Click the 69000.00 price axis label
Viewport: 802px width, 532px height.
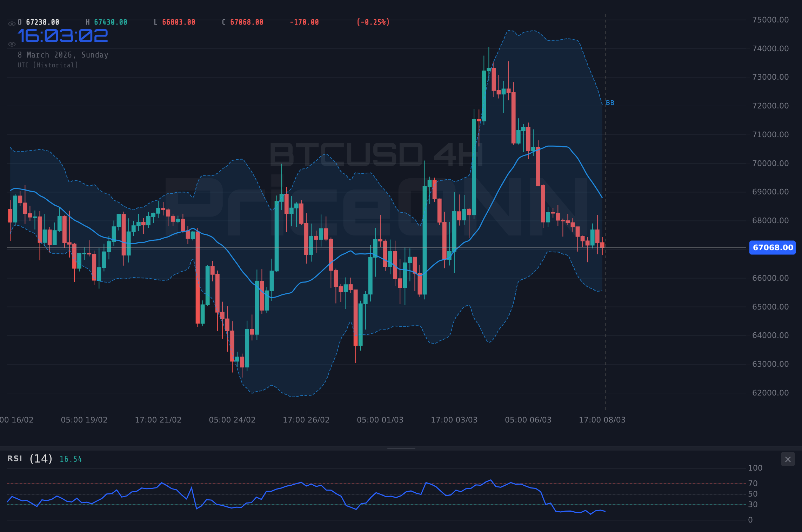click(770, 192)
